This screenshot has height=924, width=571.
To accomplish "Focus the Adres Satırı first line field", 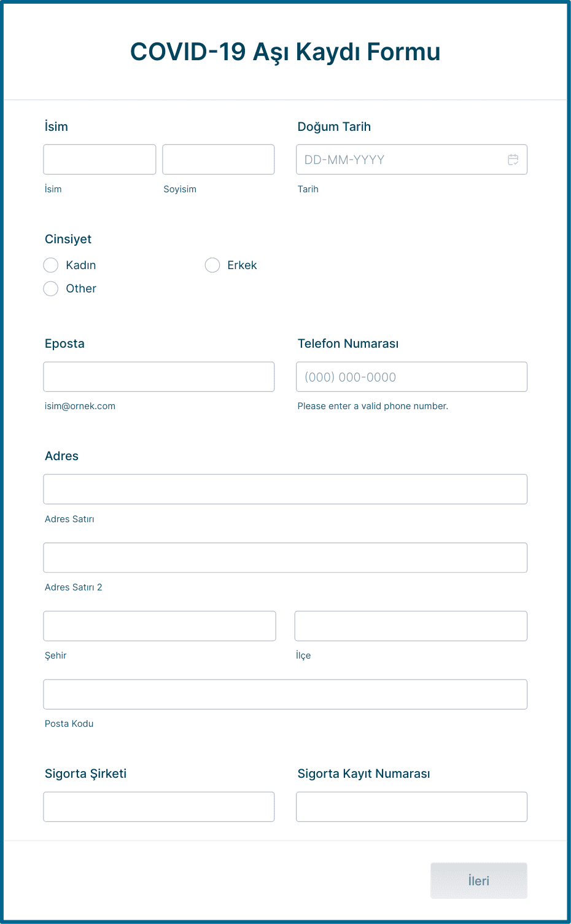I will click(285, 489).
